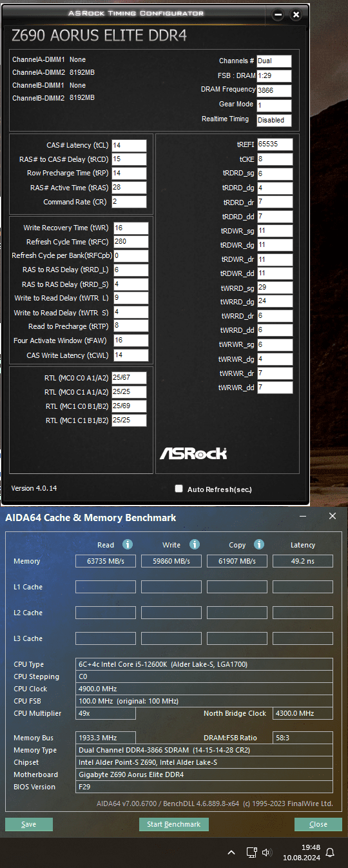Click the L1 Cache Read result box
Image resolution: width=348 pixels, height=868 pixels.
pyautogui.click(x=106, y=587)
